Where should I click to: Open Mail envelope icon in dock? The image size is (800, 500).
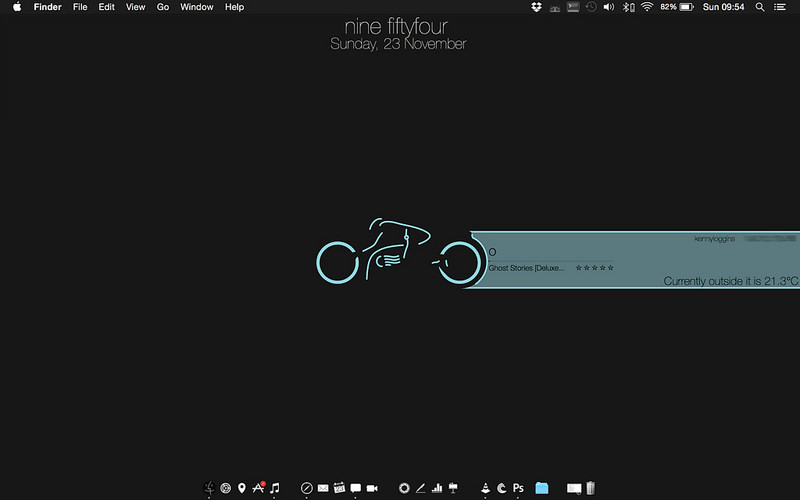323,488
